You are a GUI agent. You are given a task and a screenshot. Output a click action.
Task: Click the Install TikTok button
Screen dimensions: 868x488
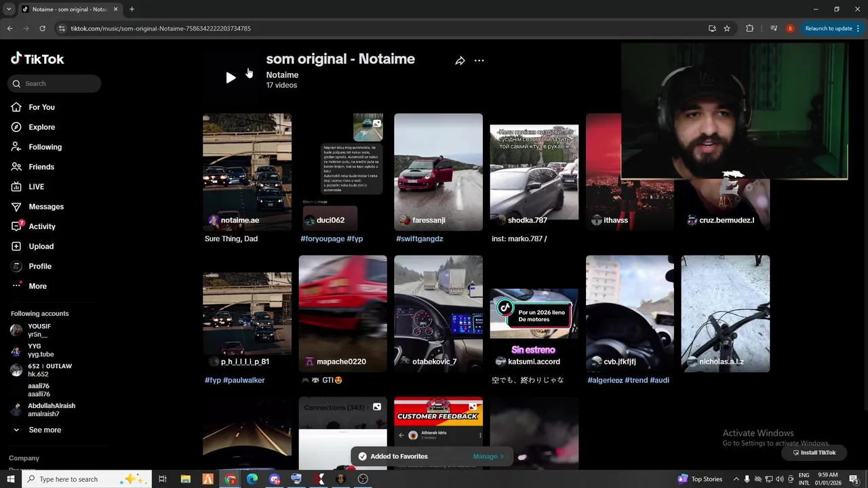[x=814, y=453]
